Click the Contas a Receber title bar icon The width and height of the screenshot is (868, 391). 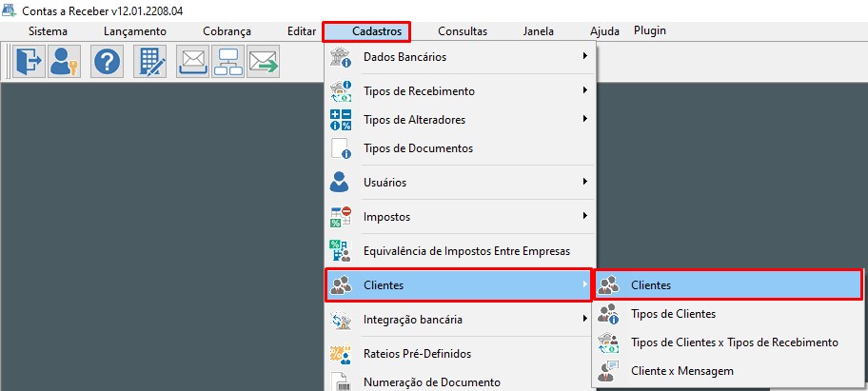[x=10, y=10]
